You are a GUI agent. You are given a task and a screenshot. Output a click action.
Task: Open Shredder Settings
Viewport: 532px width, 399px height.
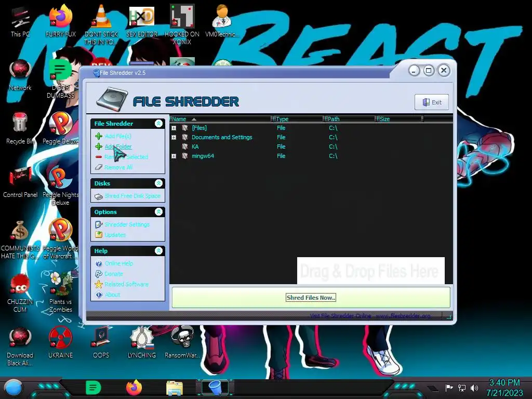127,224
